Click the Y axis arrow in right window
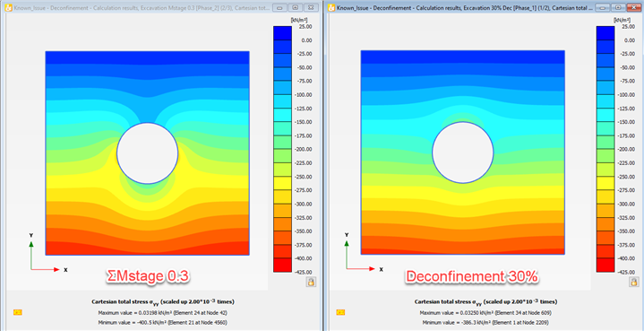This screenshot has width=644, height=331. click(x=347, y=255)
